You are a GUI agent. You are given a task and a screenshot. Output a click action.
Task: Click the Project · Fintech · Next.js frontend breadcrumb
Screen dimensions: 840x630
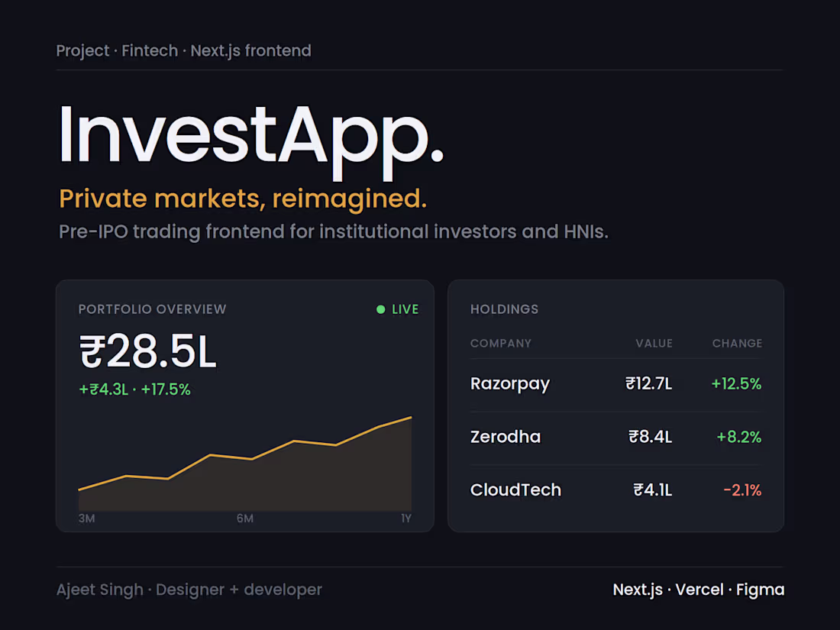click(184, 51)
